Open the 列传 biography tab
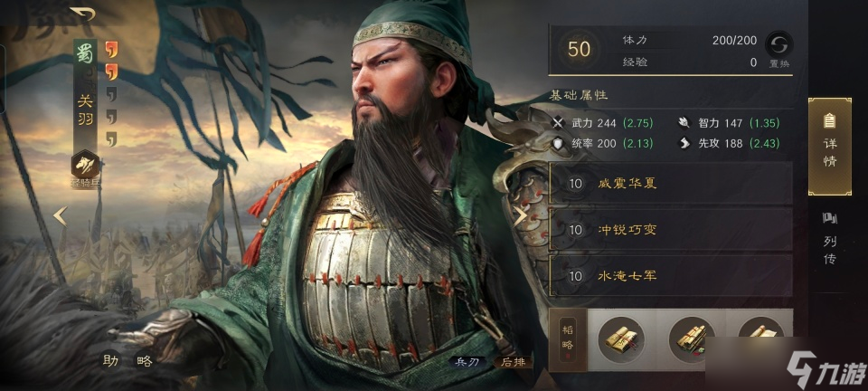Screen dimensions: 868x391 coord(829,238)
